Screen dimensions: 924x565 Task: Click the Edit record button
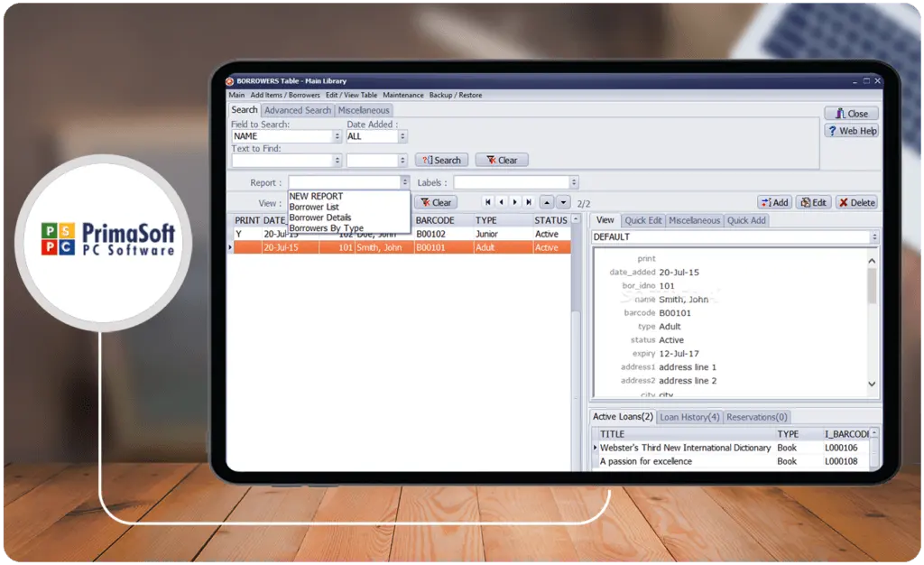pos(813,202)
